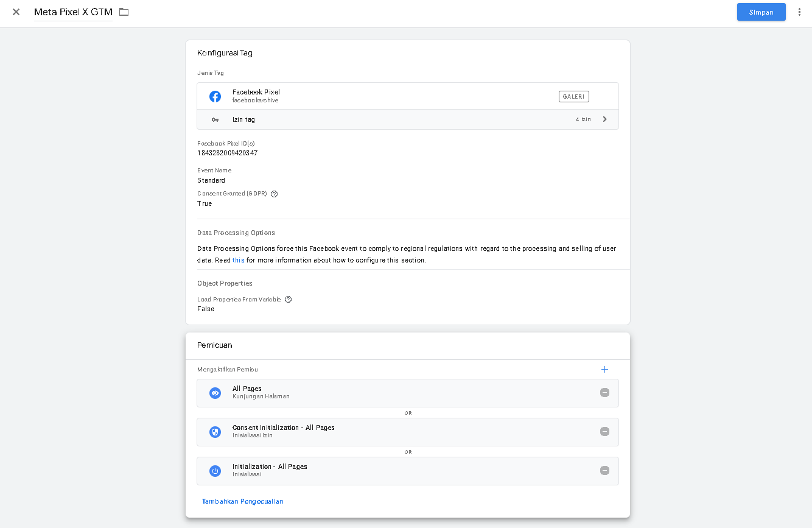Add a new trigger with the plus icon
The height and width of the screenshot is (528, 812).
(x=604, y=369)
